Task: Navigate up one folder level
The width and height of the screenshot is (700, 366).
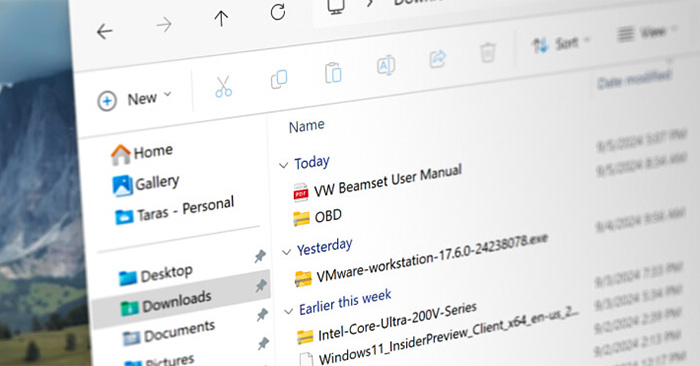Action: (x=221, y=18)
